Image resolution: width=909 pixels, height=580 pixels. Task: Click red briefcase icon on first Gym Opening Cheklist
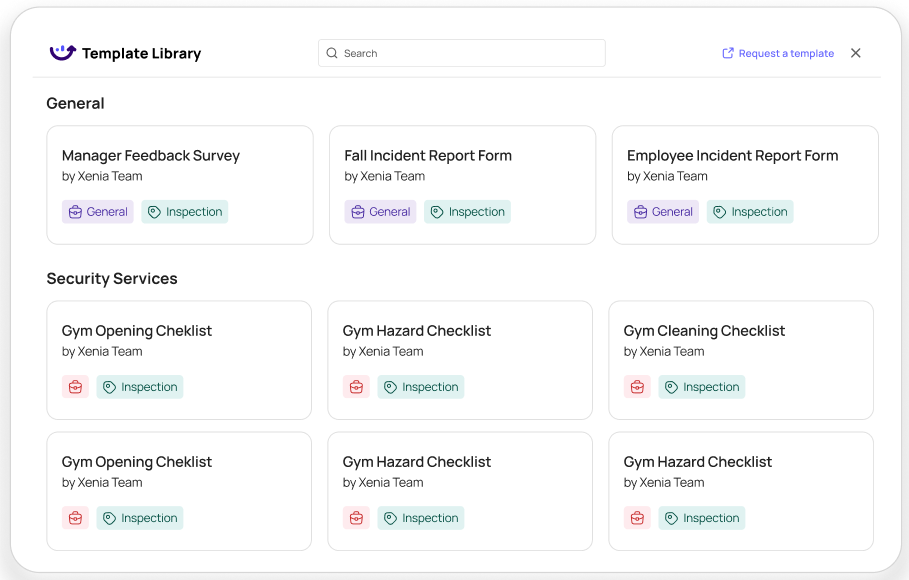click(75, 387)
